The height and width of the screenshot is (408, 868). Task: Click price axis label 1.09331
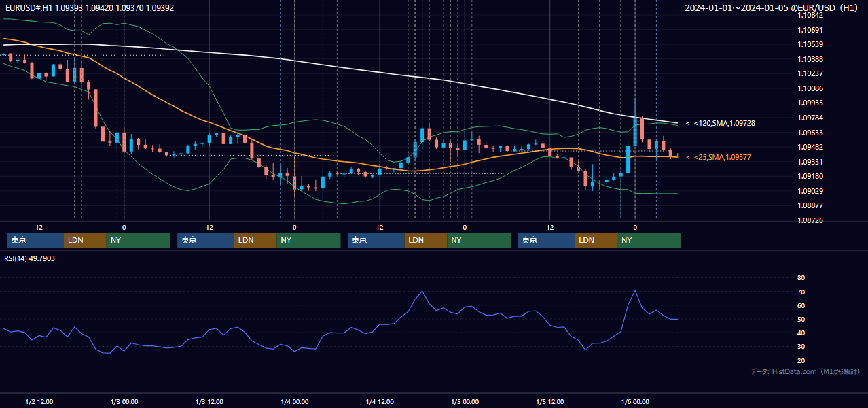click(x=810, y=162)
